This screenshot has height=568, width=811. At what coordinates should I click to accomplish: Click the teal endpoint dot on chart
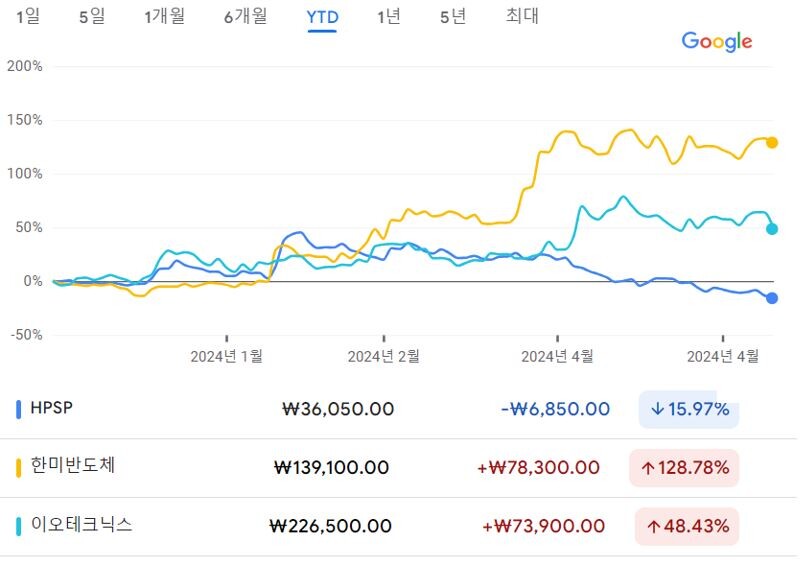tap(772, 229)
